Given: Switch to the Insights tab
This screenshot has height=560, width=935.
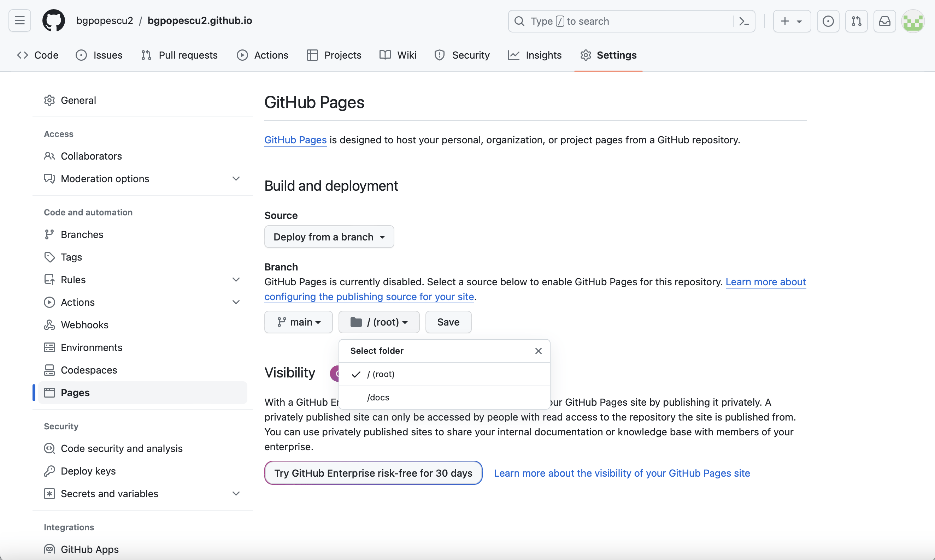Looking at the screenshot, I should tap(535, 55).
